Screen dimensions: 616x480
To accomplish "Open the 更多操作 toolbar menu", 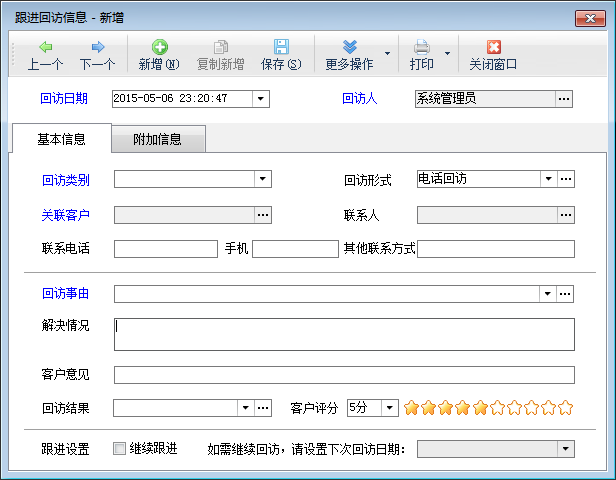I will coord(349,55).
